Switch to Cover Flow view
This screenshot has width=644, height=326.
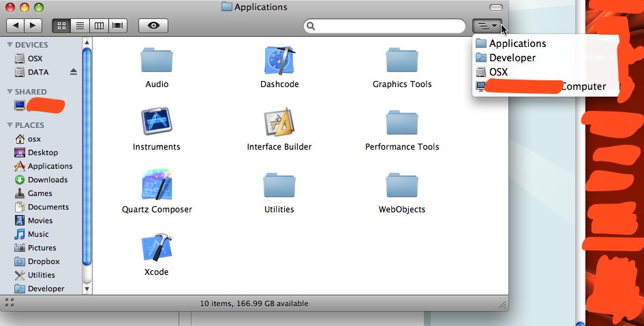pyautogui.click(x=118, y=26)
